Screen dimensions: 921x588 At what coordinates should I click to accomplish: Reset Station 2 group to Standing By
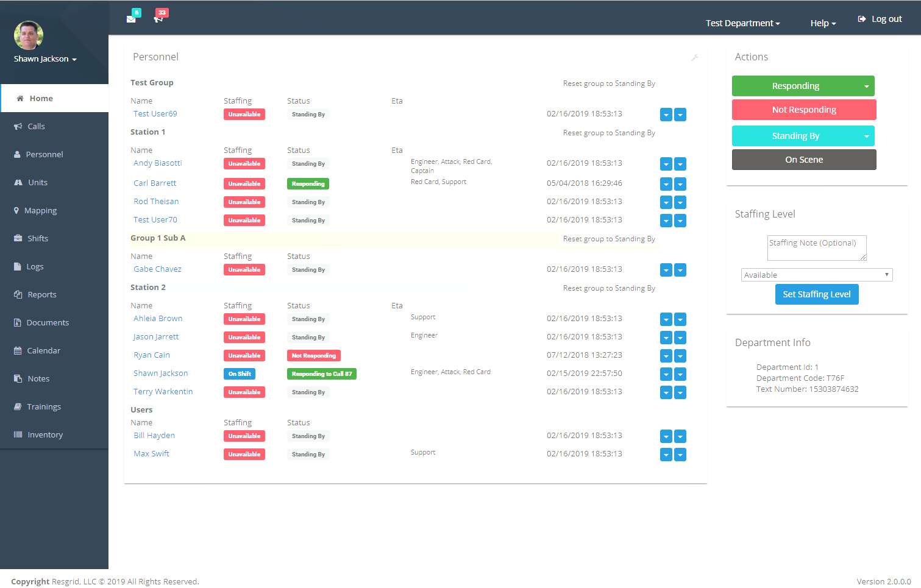[x=608, y=288]
